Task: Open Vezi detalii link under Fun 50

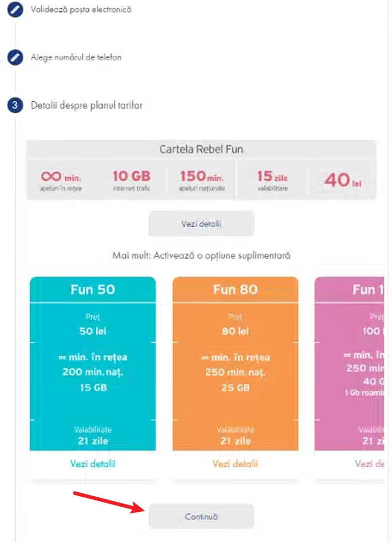Action: pos(93,464)
